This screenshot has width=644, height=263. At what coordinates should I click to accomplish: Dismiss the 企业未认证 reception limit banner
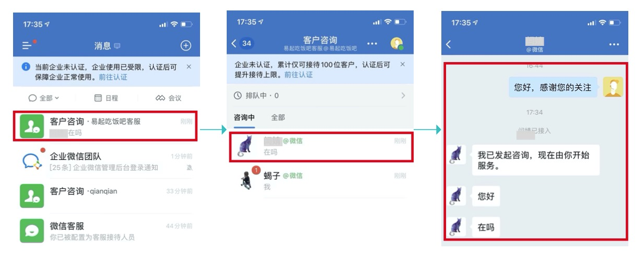[402, 64]
